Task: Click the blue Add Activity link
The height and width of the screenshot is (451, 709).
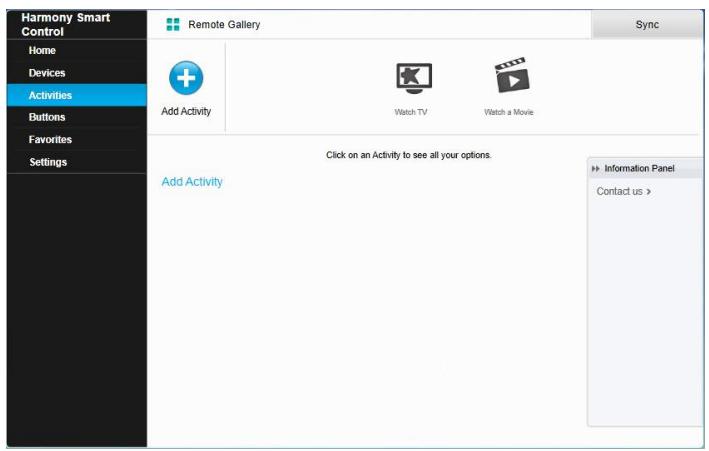Action: (x=192, y=182)
